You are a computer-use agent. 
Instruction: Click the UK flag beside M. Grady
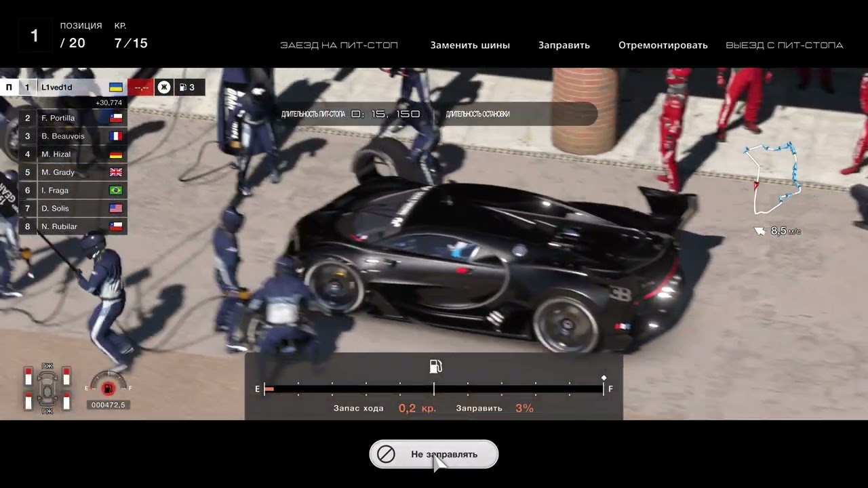(x=116, y=172)
